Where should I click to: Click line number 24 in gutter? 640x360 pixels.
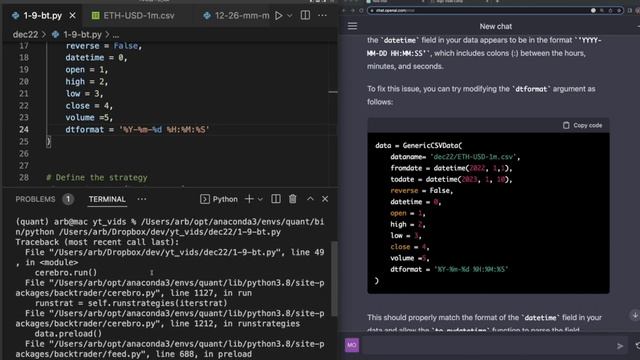[24, 129]
